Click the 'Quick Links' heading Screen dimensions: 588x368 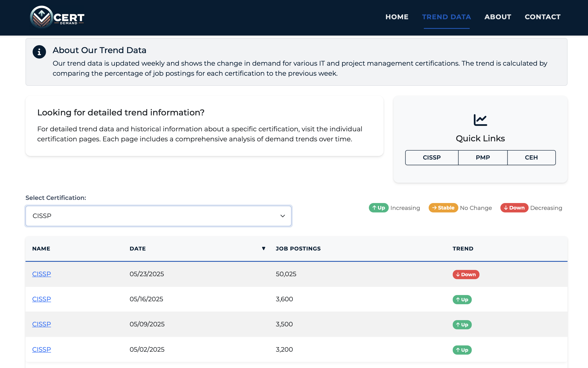[481, 138]
